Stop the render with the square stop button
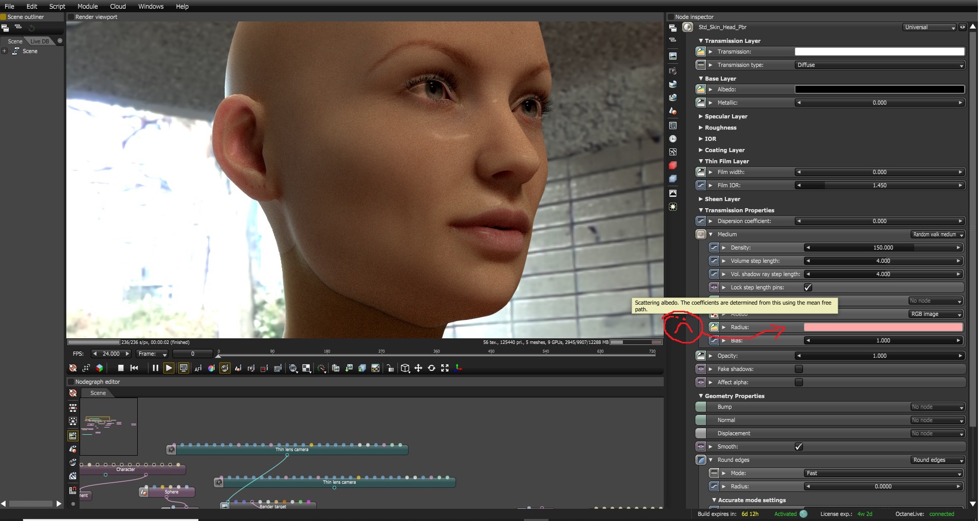 (121, 368)
